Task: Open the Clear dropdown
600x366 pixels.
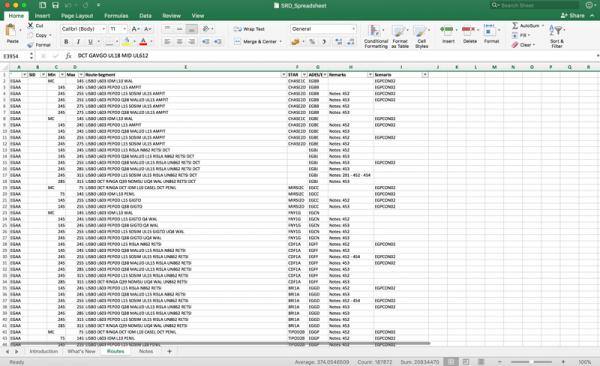Action: 523,45
